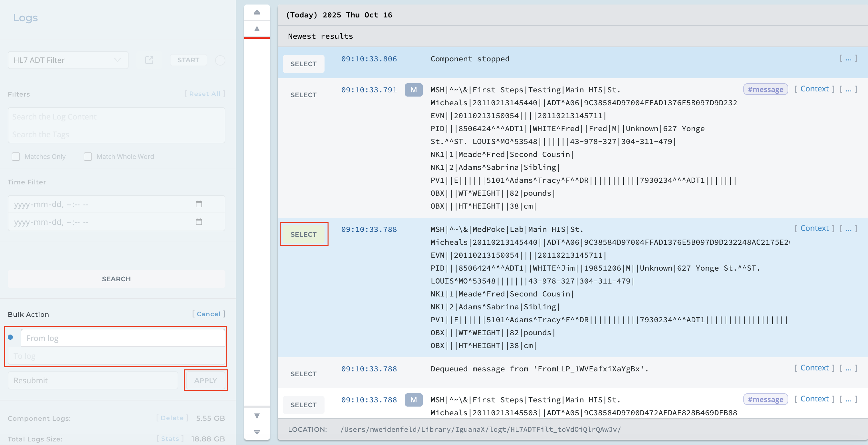Image resolution: width=868 pixels, height=445 pixels.
Task: Expand options menu on Component stopped entry
Action: [x=848, y=59]
